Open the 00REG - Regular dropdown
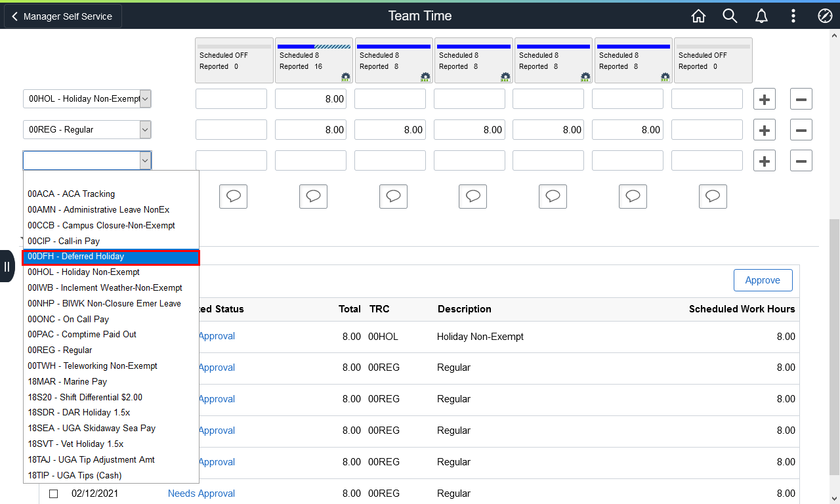 (x=87, y=130)
